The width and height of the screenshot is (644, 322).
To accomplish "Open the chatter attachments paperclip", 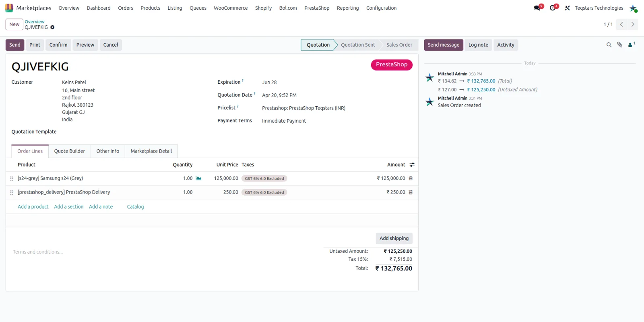I will click(x=620, y=45).
